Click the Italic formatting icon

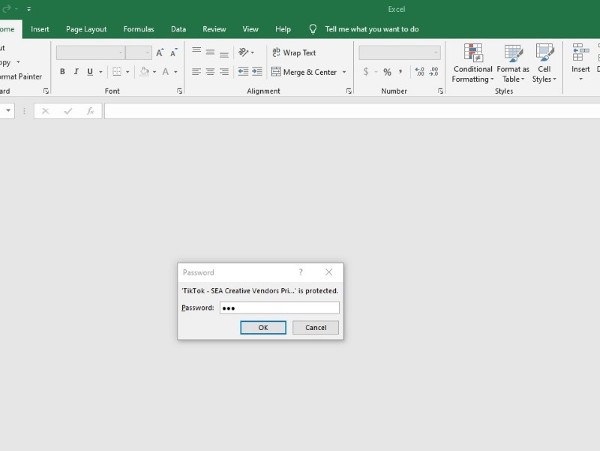click(x=75, y=72)
